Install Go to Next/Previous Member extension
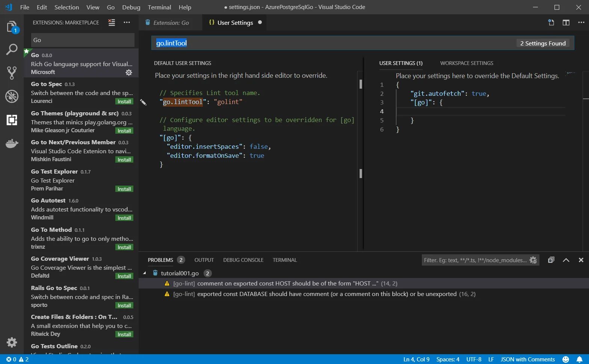 tap(124, 160)
